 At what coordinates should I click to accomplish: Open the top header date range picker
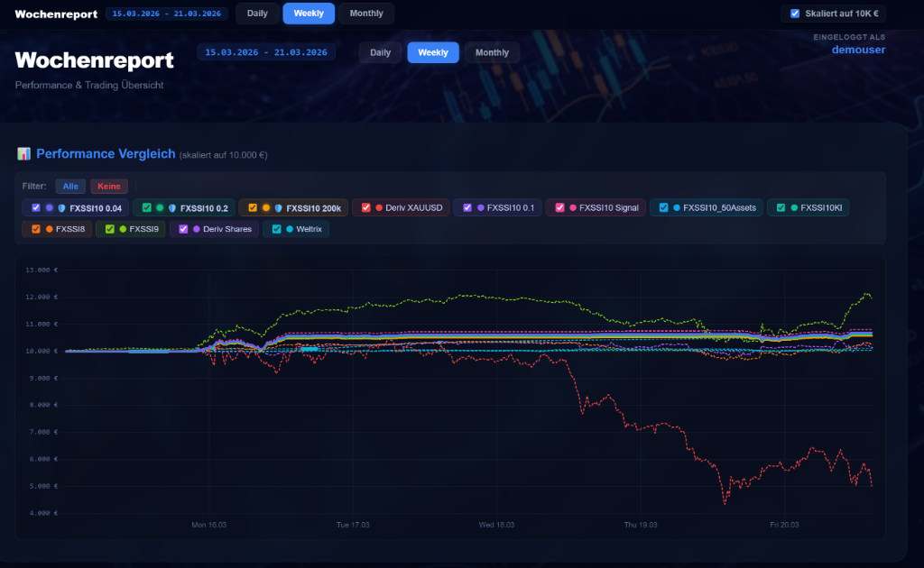(166, 13)
